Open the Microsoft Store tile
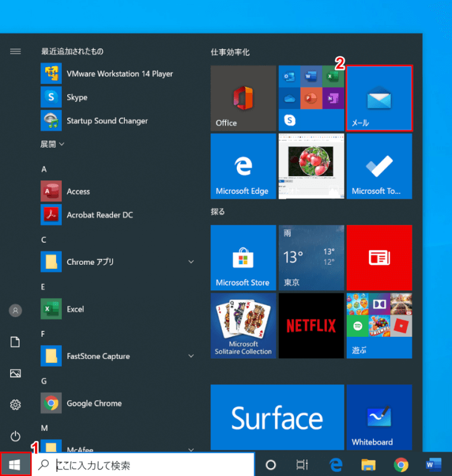 [243, 258]
